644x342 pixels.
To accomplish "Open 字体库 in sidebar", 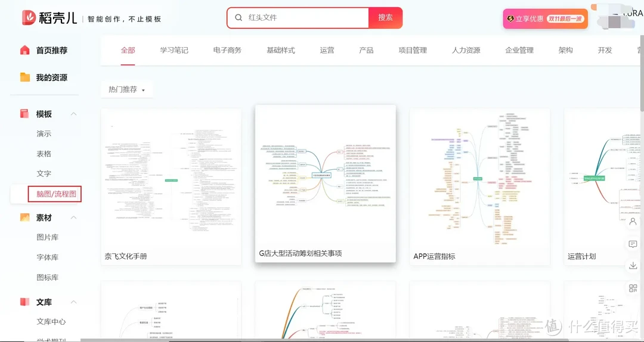I will (x=48, y=257).
